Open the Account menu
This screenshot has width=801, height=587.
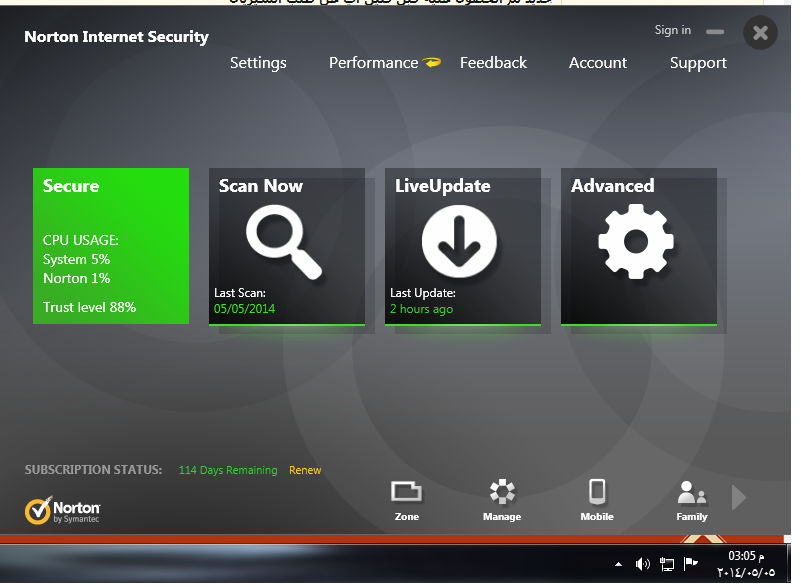(598, 63)
